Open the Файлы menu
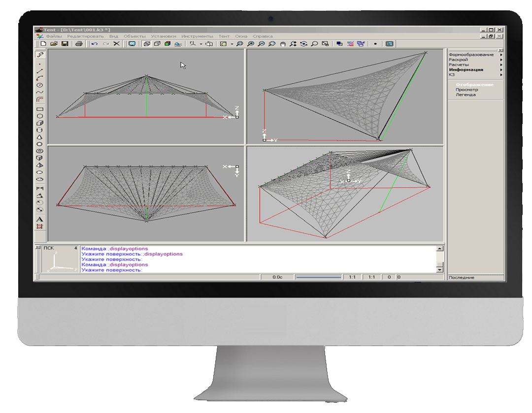The width and height of the screenshot is (532, 413). (54, 36)
